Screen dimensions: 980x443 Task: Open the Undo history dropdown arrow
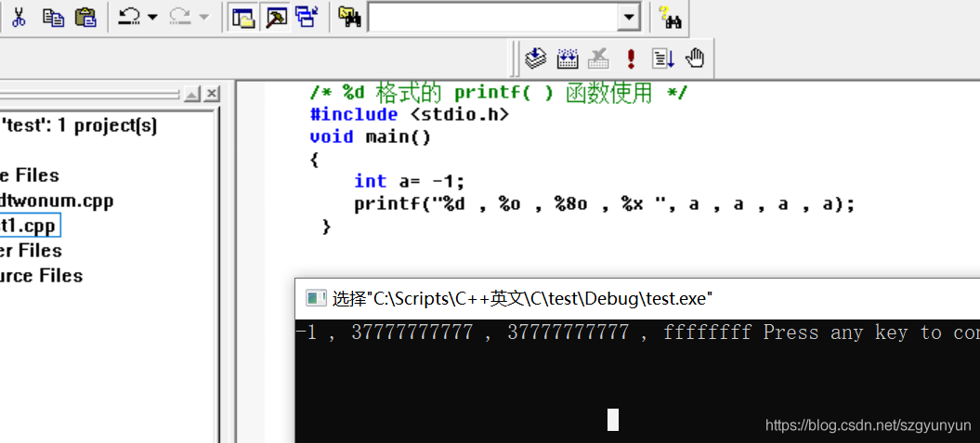point(153,18)
